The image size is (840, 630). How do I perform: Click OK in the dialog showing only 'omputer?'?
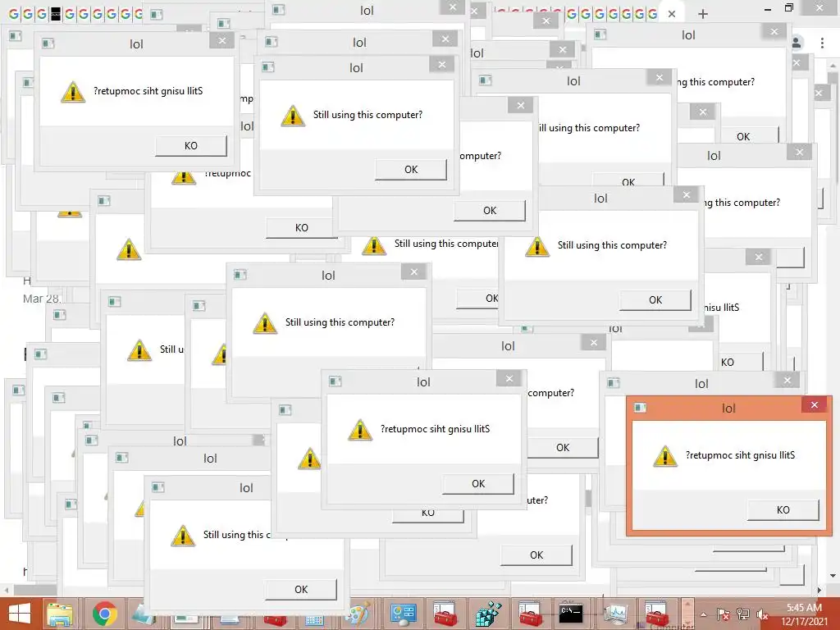pos(490,211)
